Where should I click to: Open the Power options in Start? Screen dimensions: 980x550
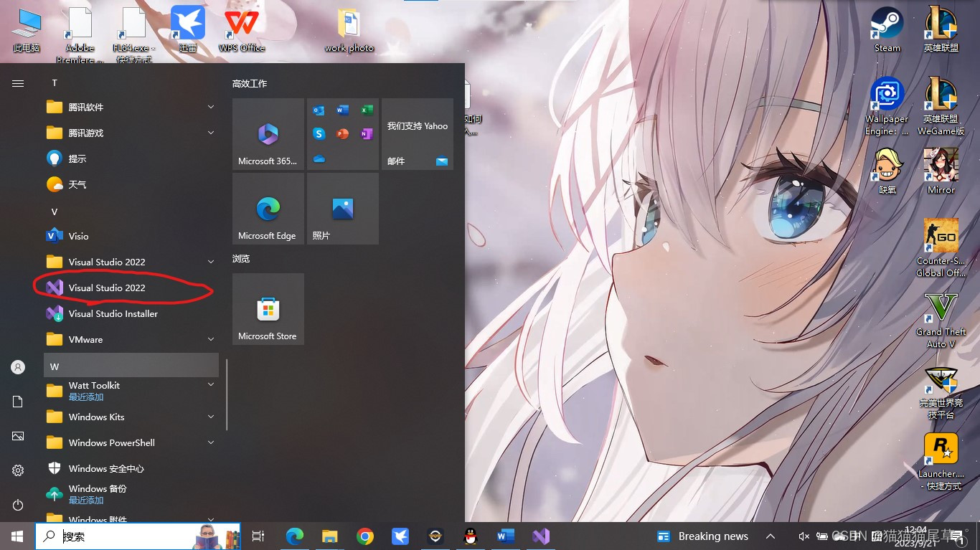18,505
